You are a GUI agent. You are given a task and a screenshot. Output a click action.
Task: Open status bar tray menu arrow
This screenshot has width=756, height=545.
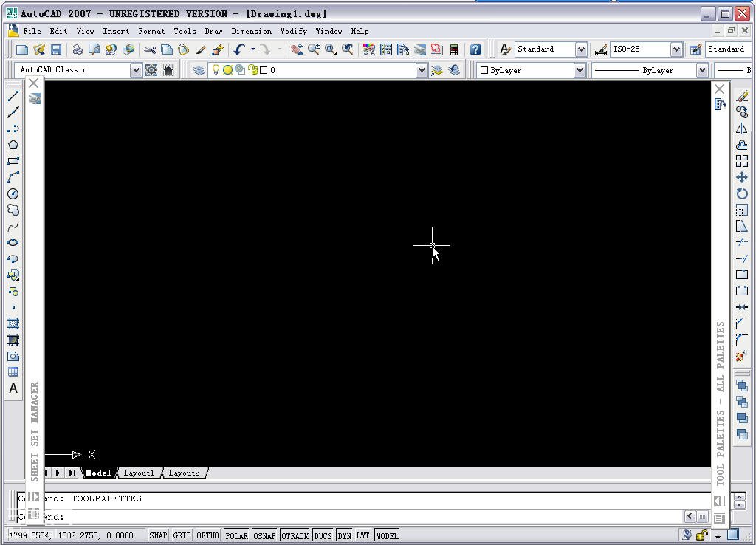click(x=718, y=536)
